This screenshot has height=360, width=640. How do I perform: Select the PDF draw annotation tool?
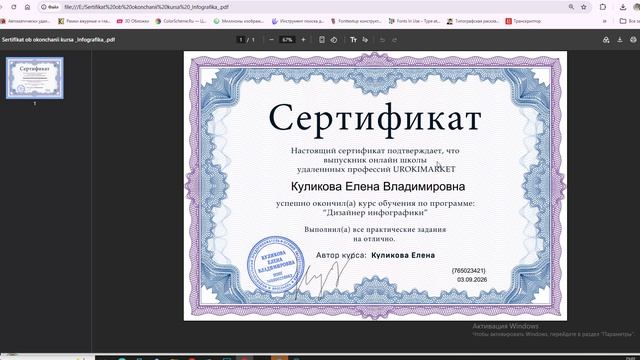[x=365, y=40]
